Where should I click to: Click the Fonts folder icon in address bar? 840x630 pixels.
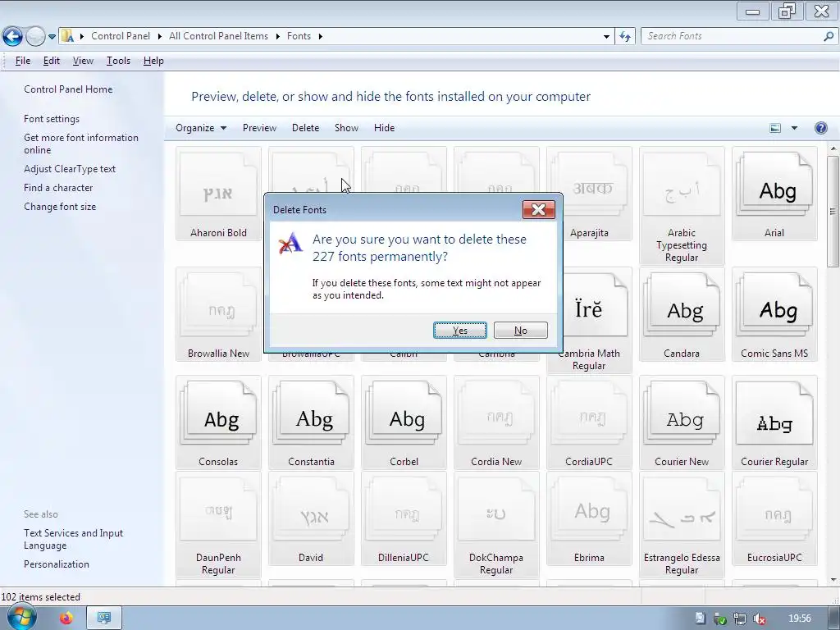tap(67, 36)
